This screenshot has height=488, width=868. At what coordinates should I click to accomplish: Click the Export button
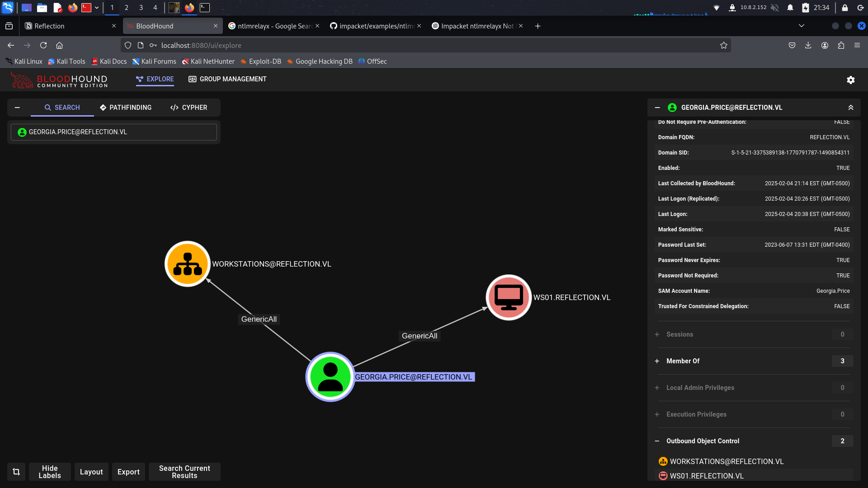point(128,472)
